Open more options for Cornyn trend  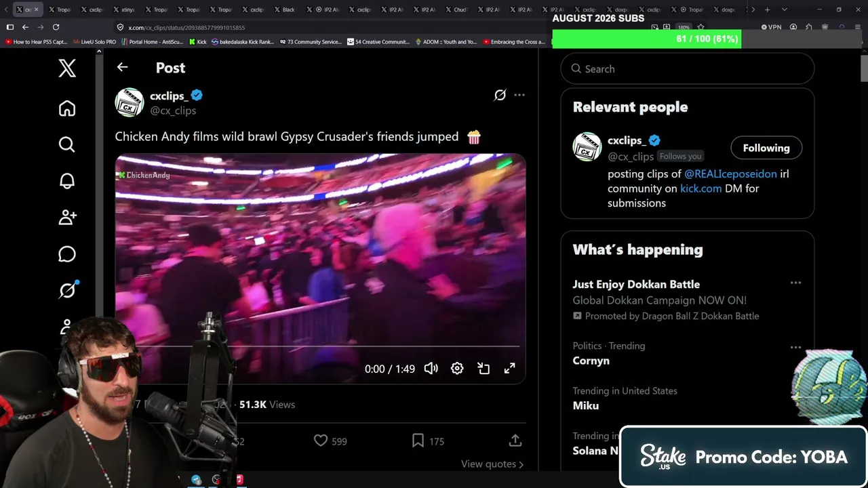[x=795, y=347]
